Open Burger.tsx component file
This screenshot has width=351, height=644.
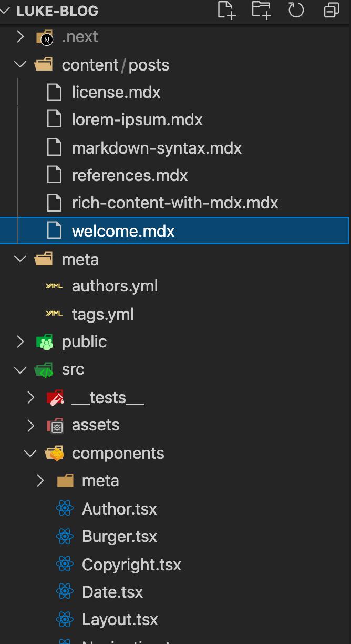(175, 536)
